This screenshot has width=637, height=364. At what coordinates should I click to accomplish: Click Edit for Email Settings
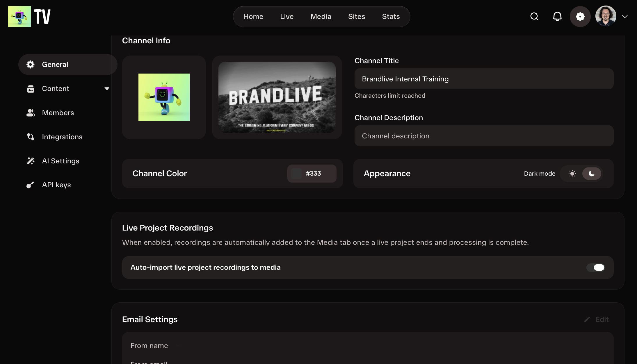(x=596, y=320)
